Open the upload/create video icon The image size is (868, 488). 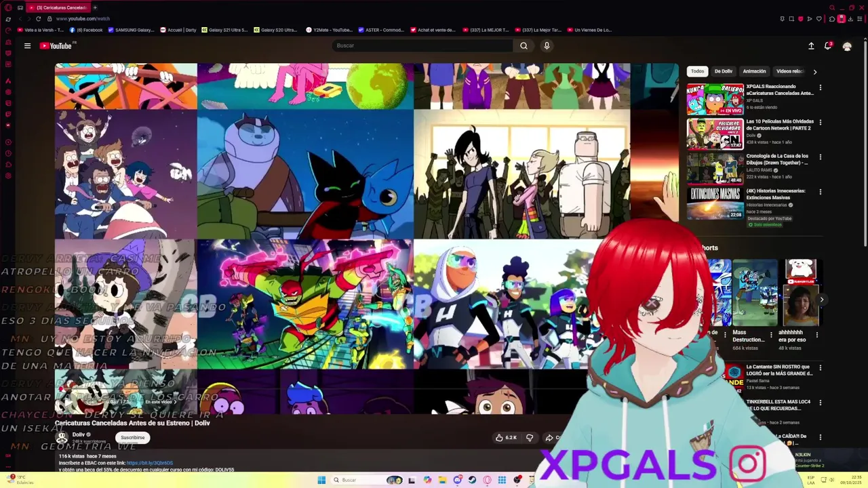coord(811,46)
